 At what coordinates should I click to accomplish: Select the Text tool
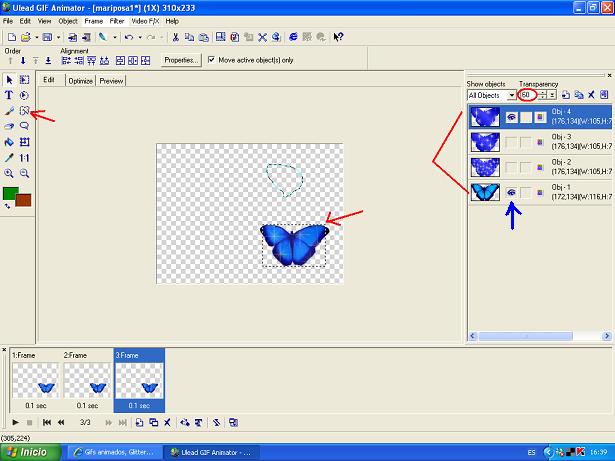pos(9,95)
